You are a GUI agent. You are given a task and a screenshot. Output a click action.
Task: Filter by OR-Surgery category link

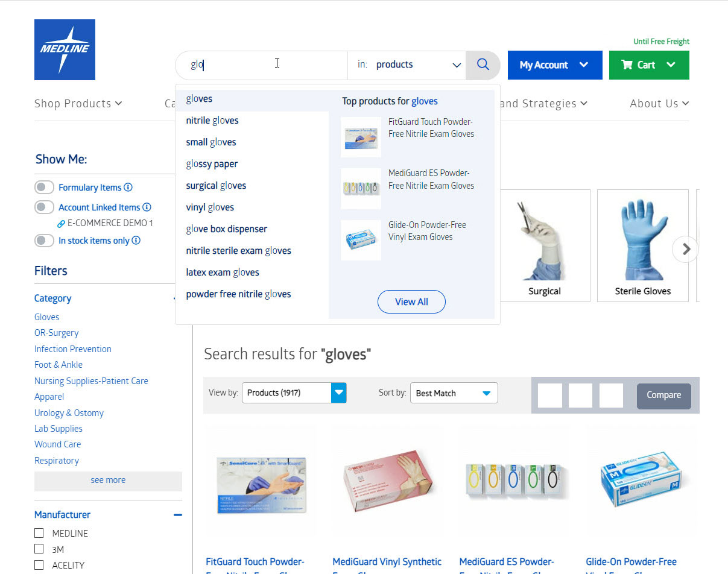click(57, 333)
